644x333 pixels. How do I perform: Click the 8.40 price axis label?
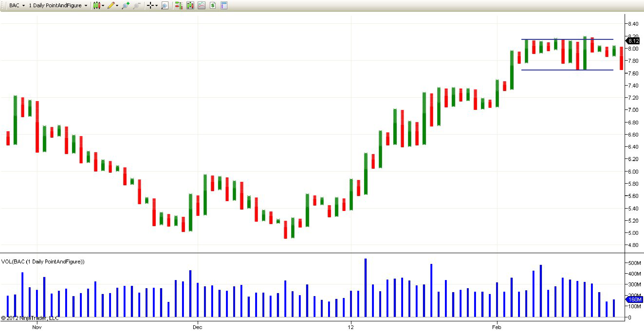click(x=633, y=24)
